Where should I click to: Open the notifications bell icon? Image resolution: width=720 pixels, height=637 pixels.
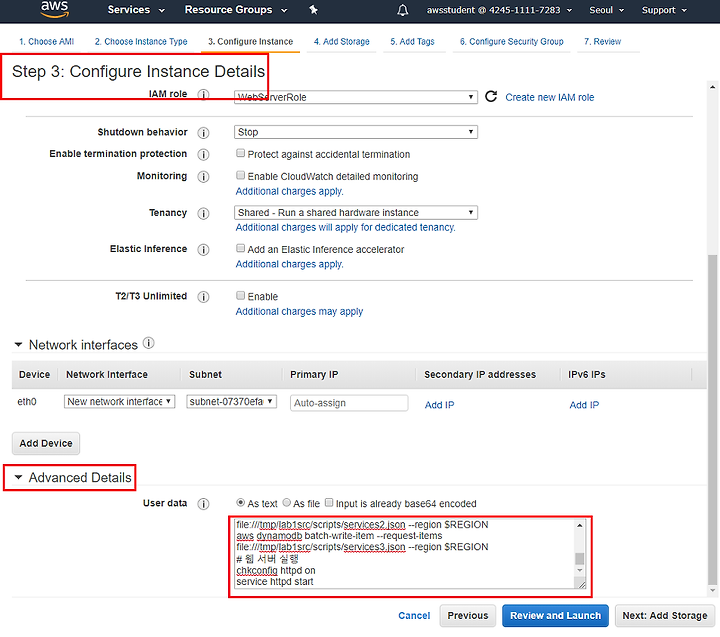[403, 10]
